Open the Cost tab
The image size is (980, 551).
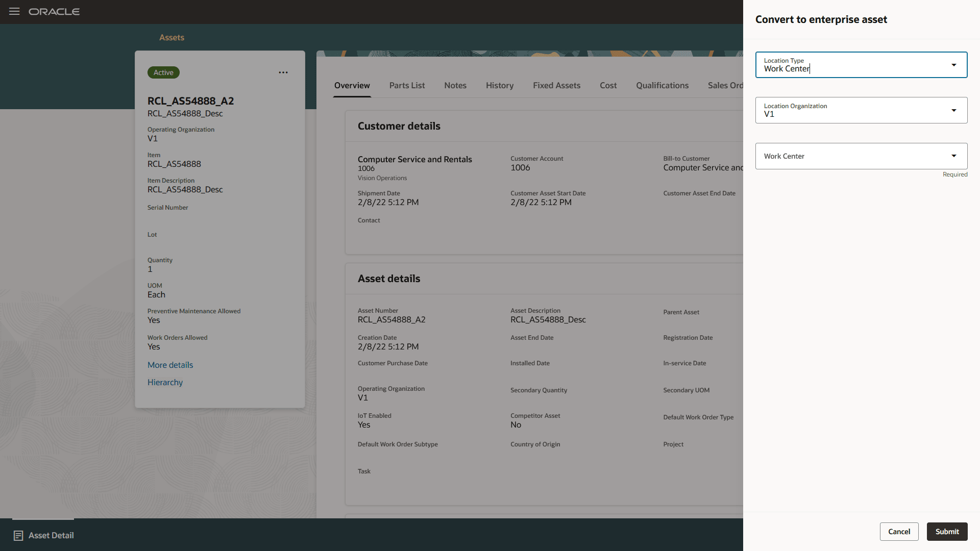[608, 85]
